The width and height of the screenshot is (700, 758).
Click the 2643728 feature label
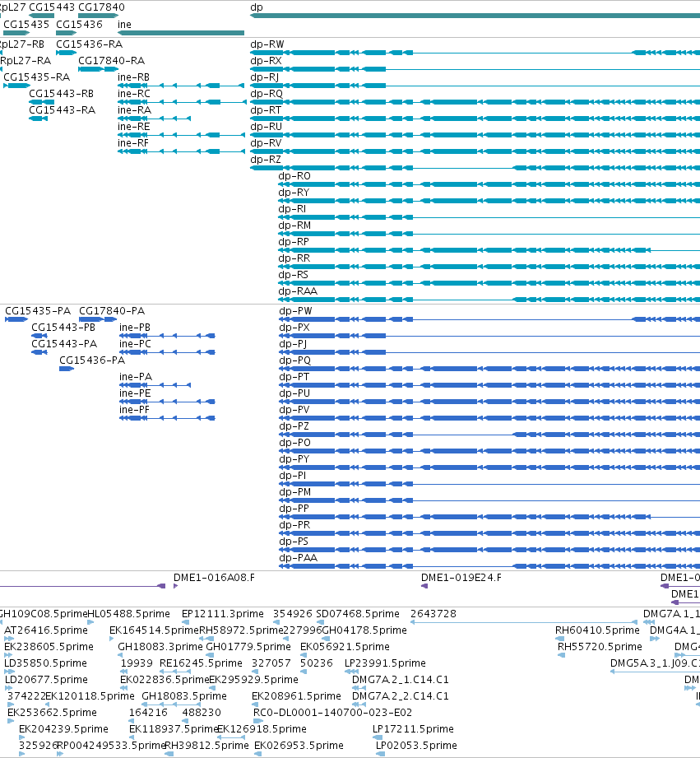(x=433, y=613)
